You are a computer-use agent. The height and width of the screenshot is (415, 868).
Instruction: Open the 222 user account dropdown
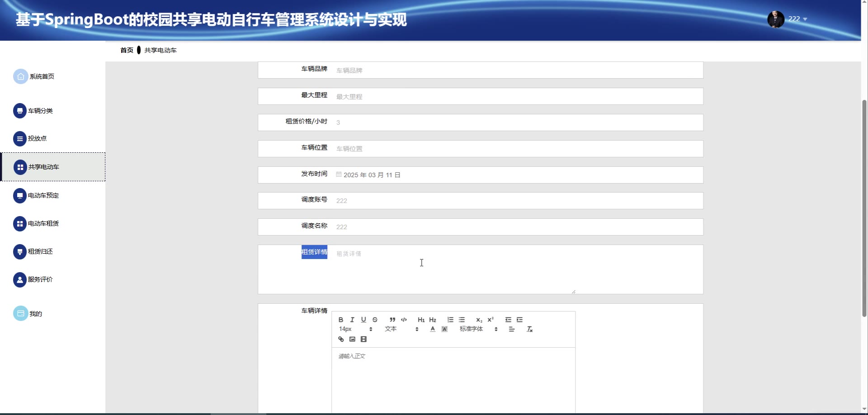click(x=797, y=19)
